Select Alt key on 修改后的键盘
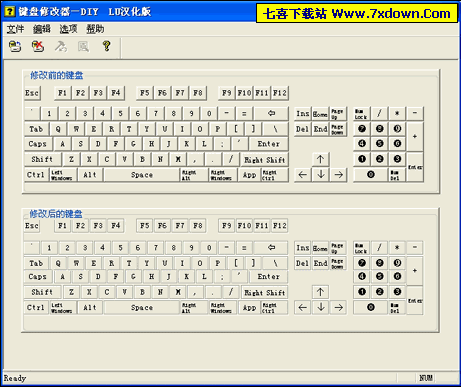 pos(90,307)
